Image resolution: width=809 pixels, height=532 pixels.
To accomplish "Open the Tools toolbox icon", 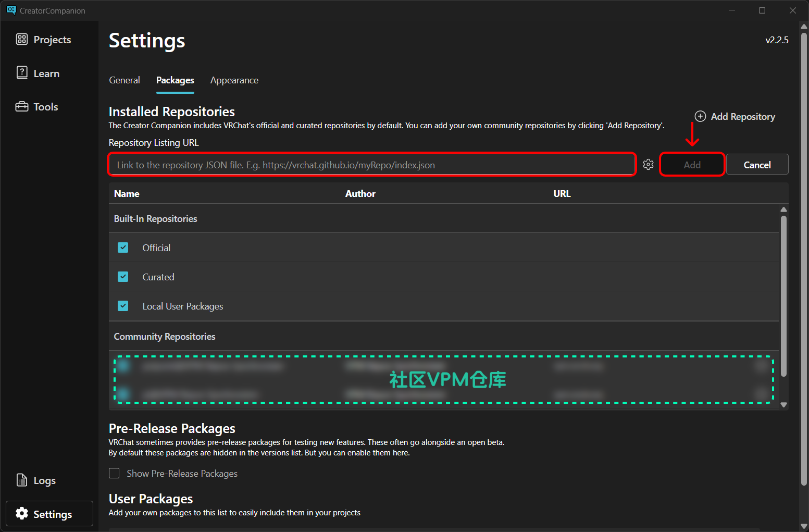I will pyautogui.click(x=22, y=107).
